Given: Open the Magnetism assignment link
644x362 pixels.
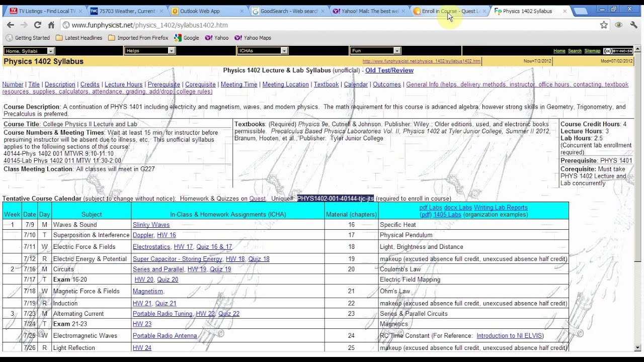Looking at the screenshot, I should [x=148, y=291].
